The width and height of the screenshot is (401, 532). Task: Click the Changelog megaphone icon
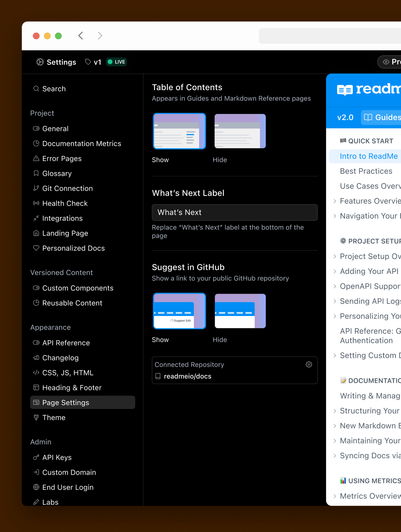[36, 358]
